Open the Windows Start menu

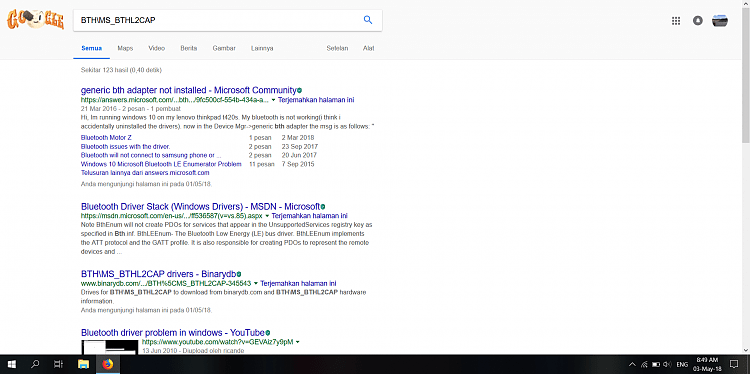coord(11,364)
